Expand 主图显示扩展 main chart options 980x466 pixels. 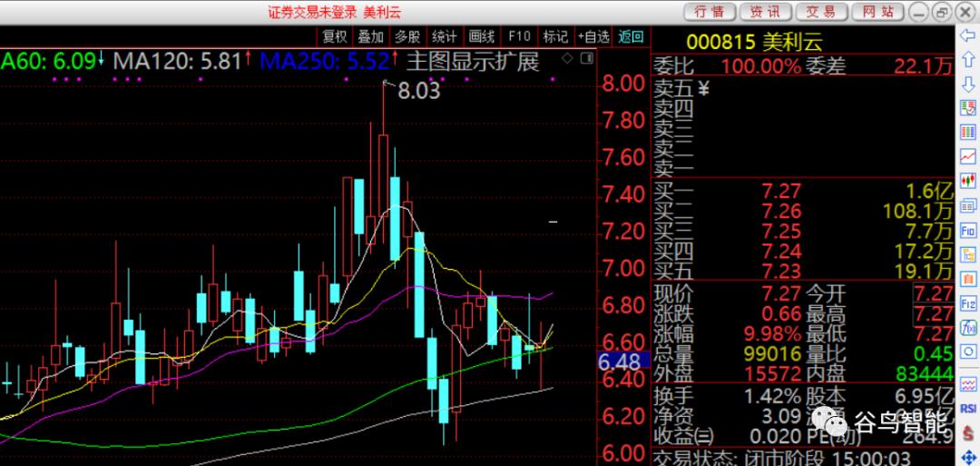pos(473,61)
